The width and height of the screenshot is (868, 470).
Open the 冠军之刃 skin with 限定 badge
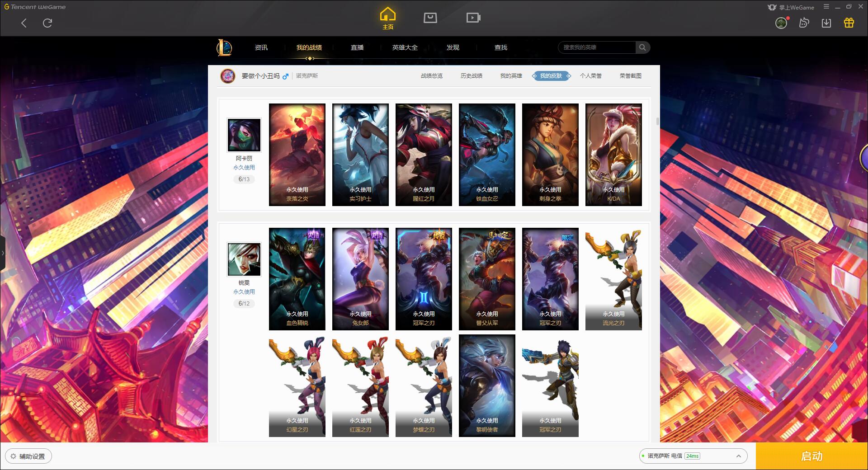point(550,279)
